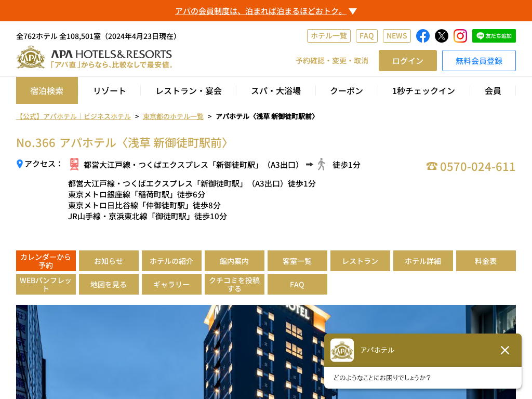Click the ホテル詳細 button
Image resolution: width=532 pixels, height=399 pixels.
click(423, 261)
